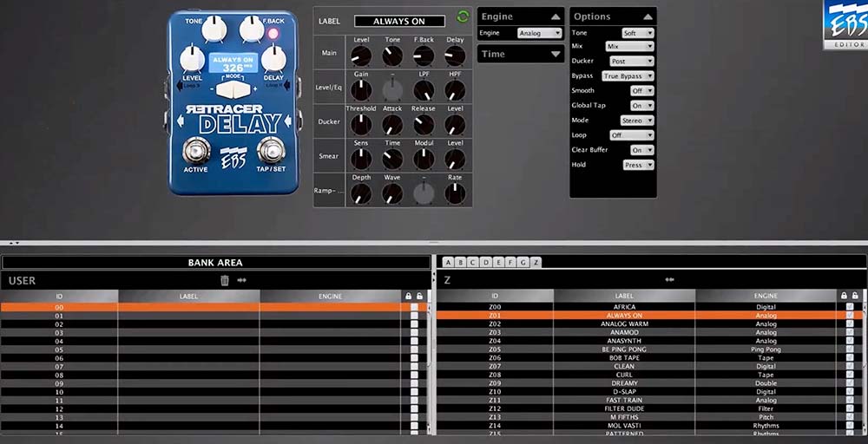Viewport: 868px width, 444px height.
Task: Open the Hold dropdown set to Press
Action: (x=638, y=165)
